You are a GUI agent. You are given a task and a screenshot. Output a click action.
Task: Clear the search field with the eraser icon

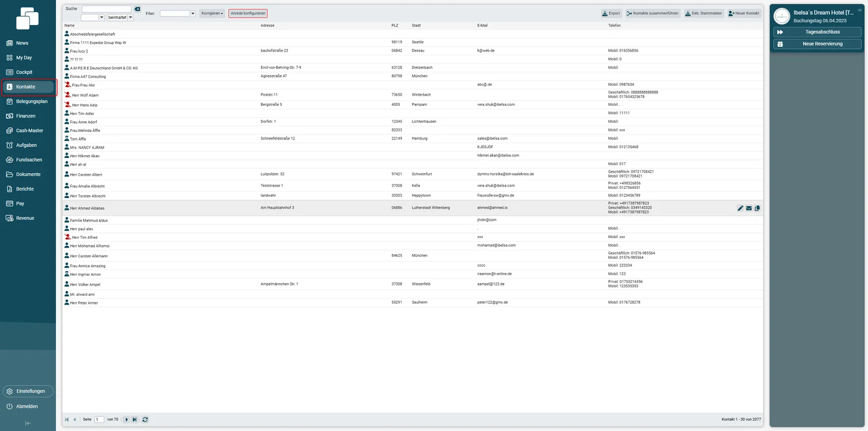tap(137, 9)
